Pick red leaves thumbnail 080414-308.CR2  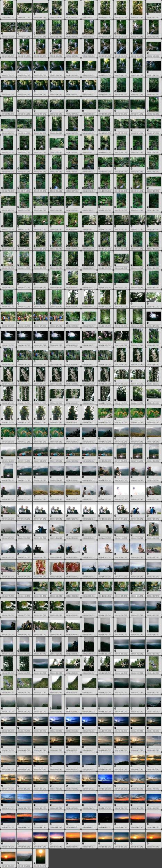[24, 567]
